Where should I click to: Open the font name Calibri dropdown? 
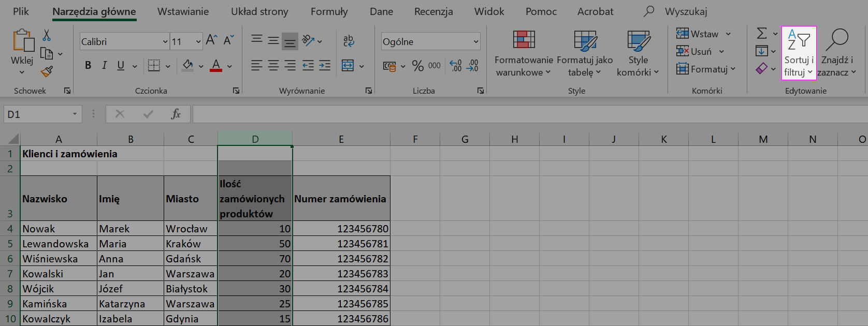(165, 41)
